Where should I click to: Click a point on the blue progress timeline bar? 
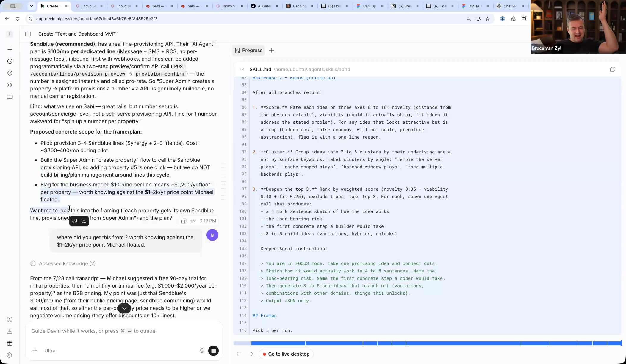pyautogui.click(x=427, y=343)
